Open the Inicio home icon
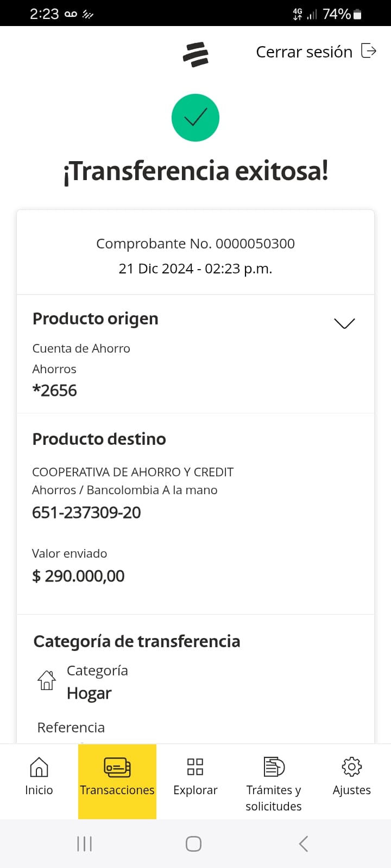Image resolution: width=391 pixels, height=868 pixels. pos(39,767)
